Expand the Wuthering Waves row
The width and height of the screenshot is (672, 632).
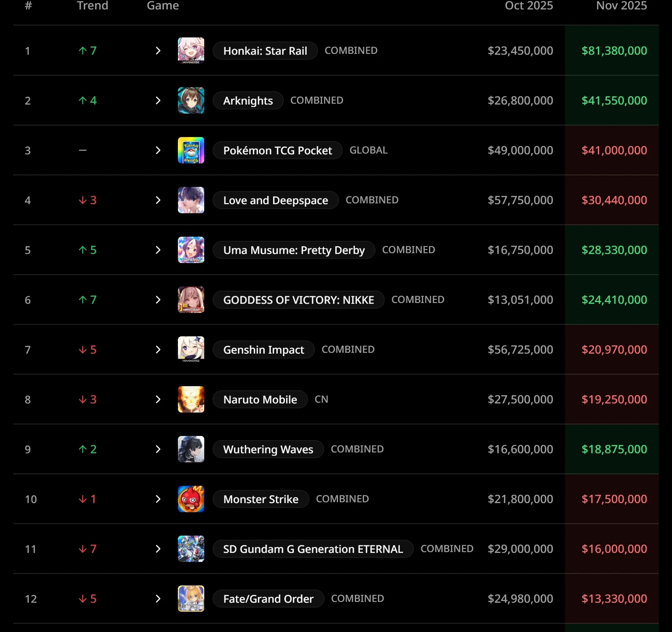[158, 449]
